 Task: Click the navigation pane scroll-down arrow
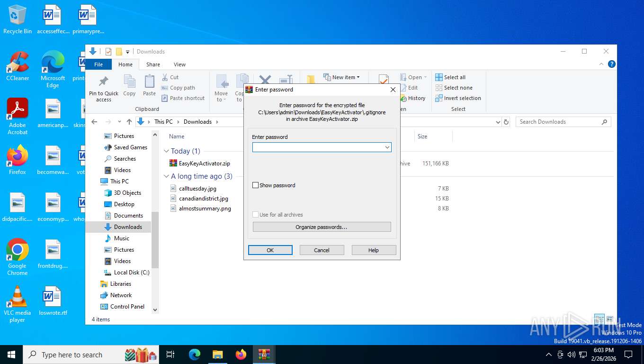point(155,309)
